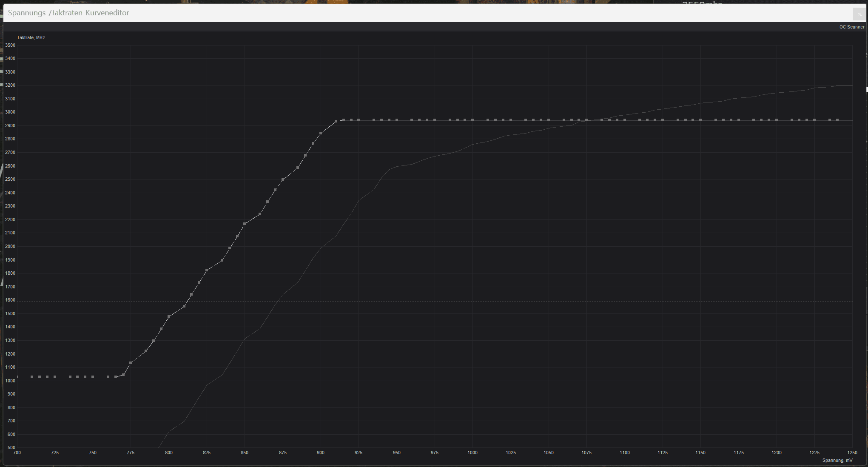Select the curve point at 775 mV
This screenshot has width=868, height=467.
pos(131,363)
